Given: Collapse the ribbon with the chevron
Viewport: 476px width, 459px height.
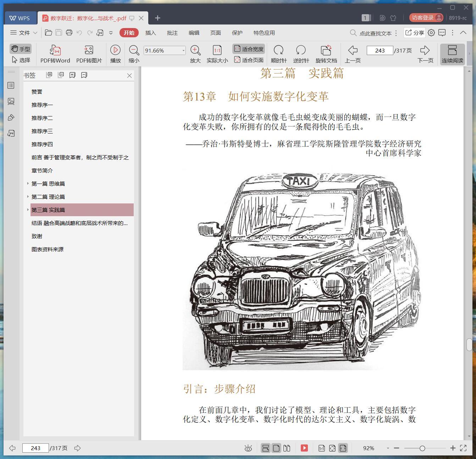Looking at the screenshot, I should coord(463,32).
